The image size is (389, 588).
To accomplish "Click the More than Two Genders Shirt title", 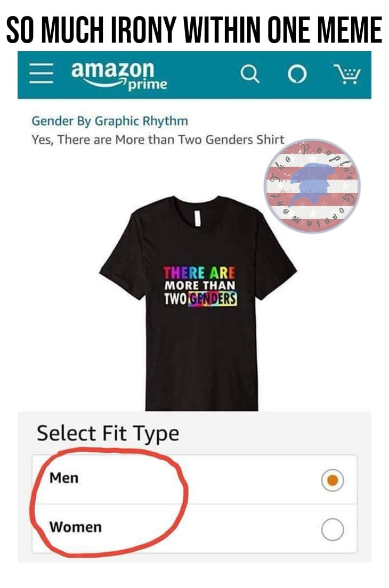I will [x=158, y=140].
